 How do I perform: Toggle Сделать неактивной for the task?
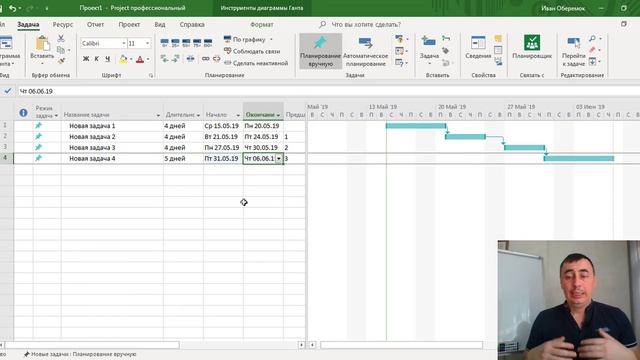tap(256, 63)
